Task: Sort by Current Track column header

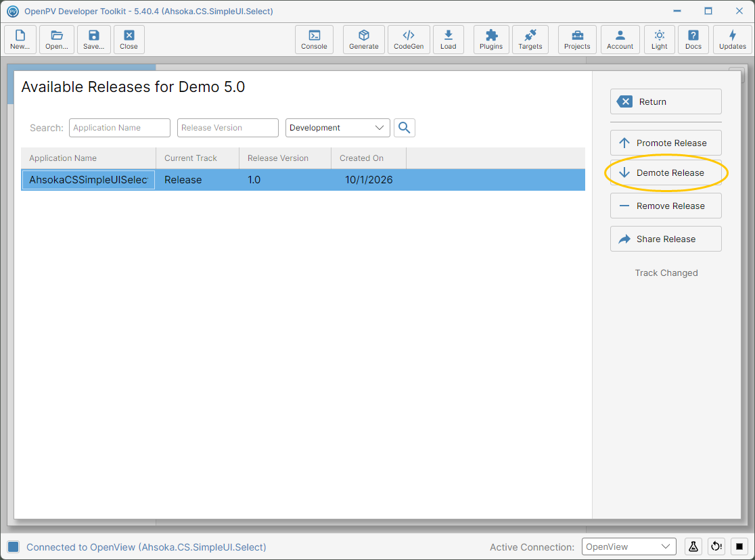Action: point(198,158)
